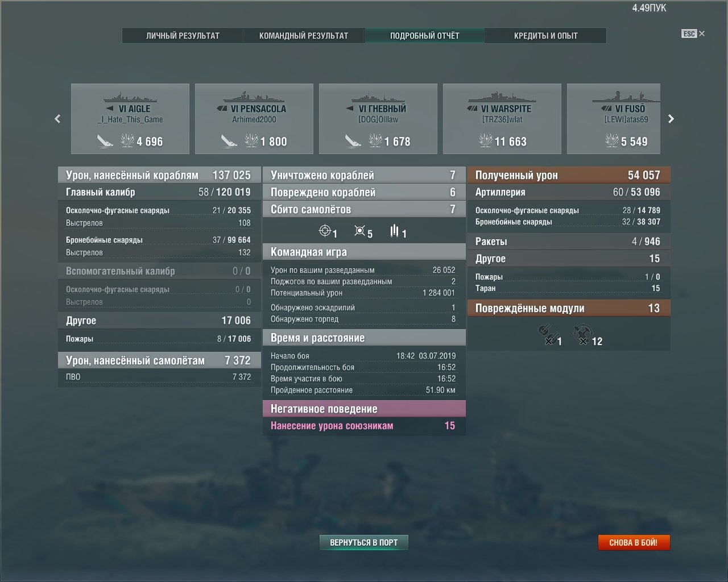Viewport: 728px width, 582px height.
Task: Close the report with ESC button
Action: coord(693,34)
